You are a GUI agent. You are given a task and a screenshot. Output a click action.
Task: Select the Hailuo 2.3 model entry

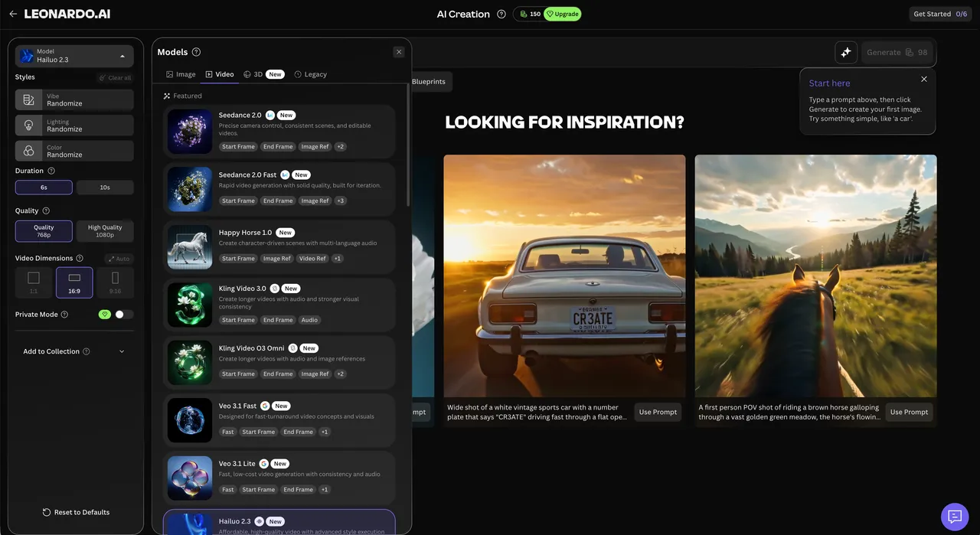[x=279, y=522]
